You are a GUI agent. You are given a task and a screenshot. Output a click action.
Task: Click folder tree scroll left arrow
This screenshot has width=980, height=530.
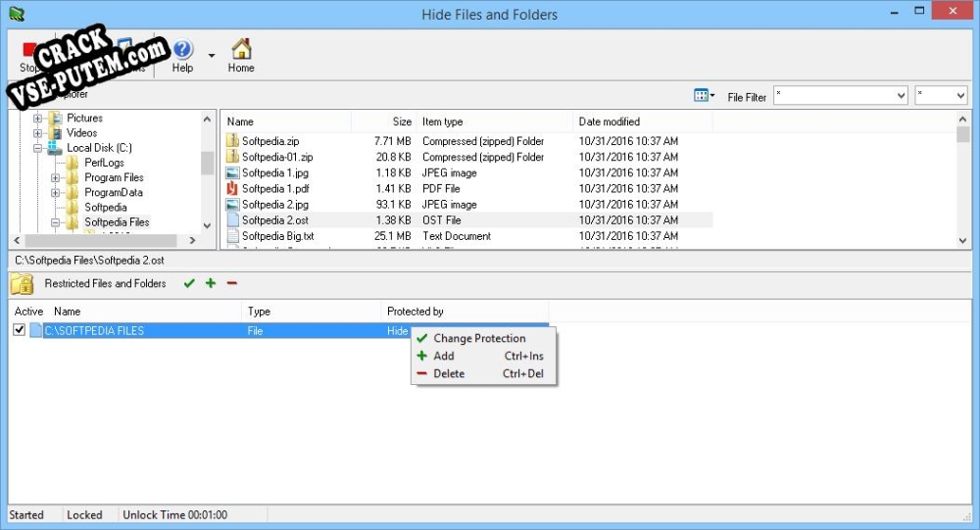click(17, 241)
